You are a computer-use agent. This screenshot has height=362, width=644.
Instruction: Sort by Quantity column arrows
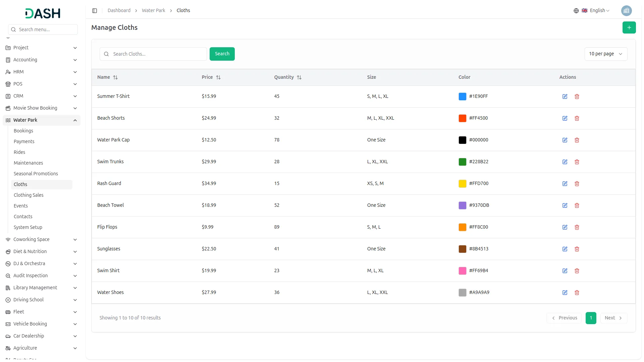point(299,77)
